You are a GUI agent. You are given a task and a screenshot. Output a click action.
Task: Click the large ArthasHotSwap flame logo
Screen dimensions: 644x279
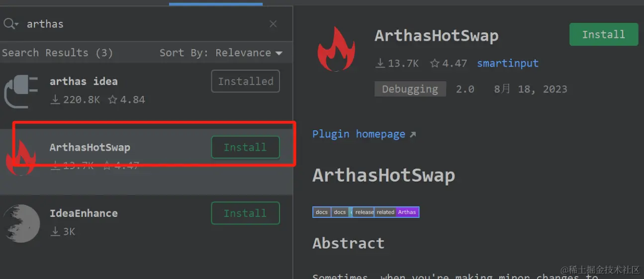pos(336,49)
